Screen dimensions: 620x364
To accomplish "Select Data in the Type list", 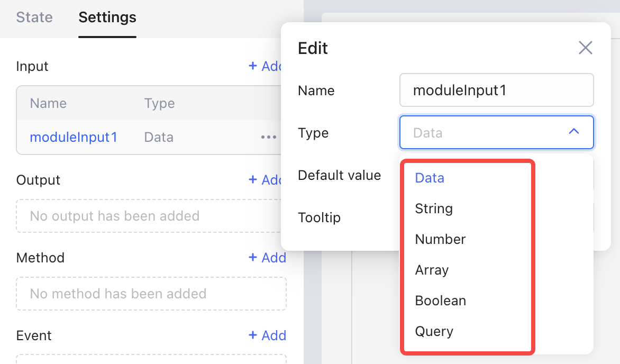I will pyautogui.click(x=430, y=178).
